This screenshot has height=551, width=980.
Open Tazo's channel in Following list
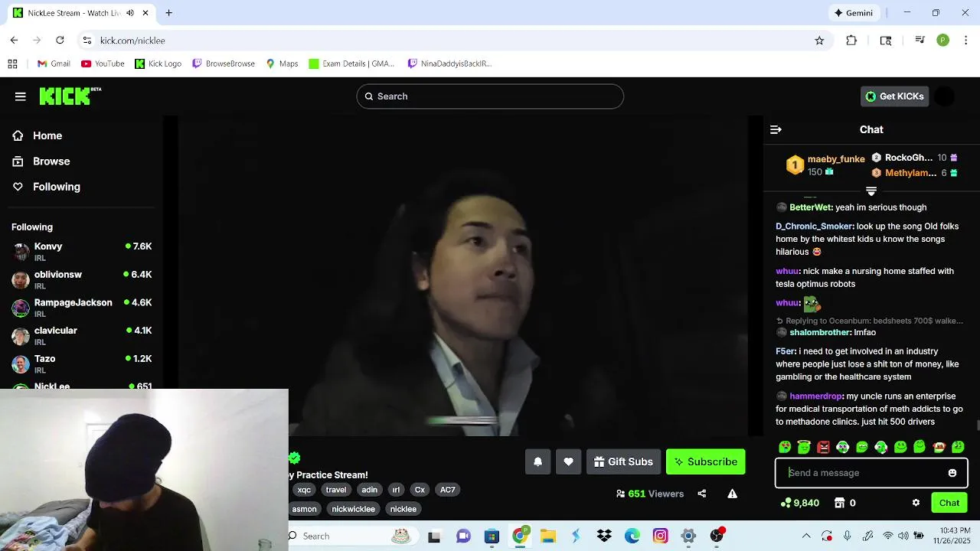(x=81, y=364)
